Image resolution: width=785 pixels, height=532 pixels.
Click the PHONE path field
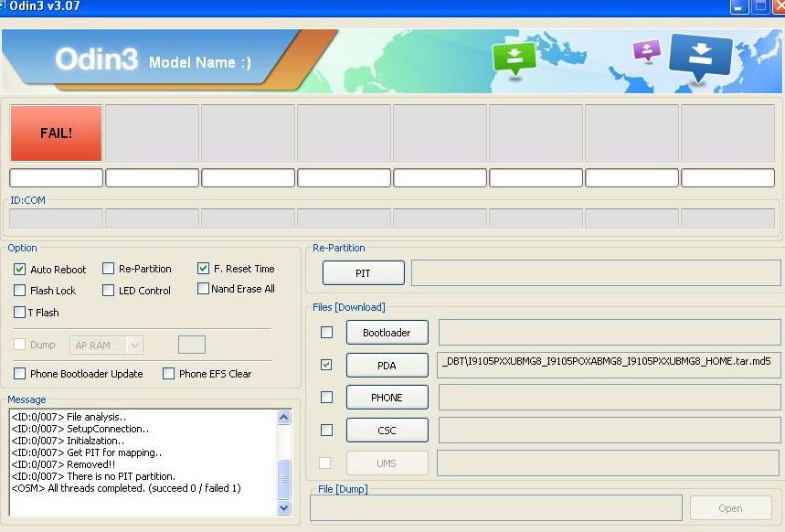coord(610,398)
